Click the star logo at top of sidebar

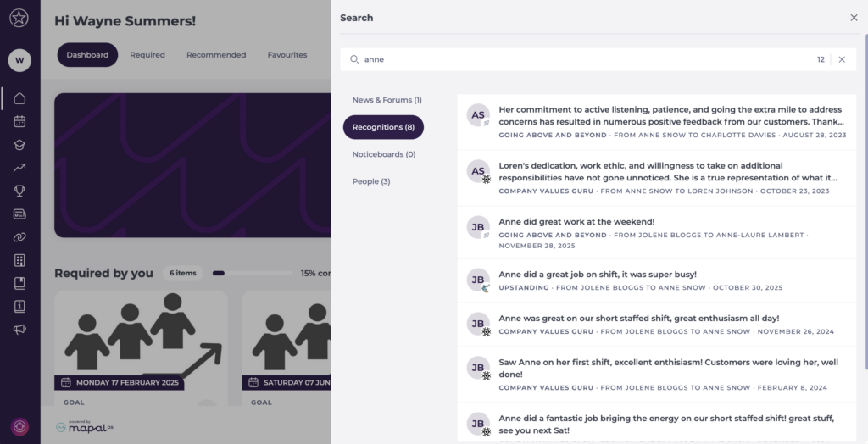pyautogui.click(x=19, y=18)
